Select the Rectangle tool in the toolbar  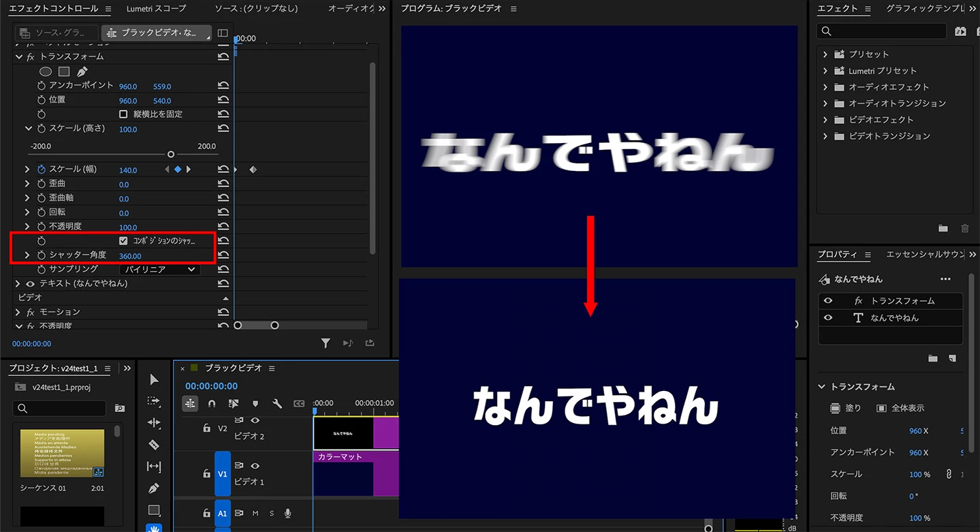click(154, 510)
